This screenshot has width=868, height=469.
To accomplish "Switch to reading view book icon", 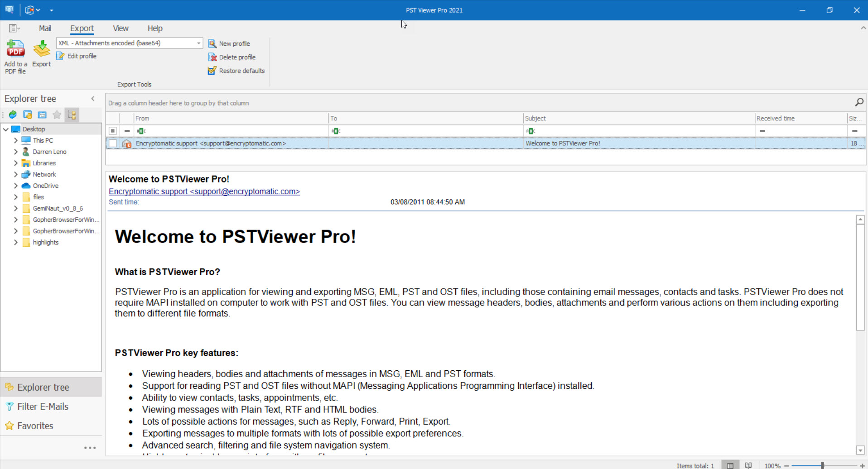I will coord(748,465).
